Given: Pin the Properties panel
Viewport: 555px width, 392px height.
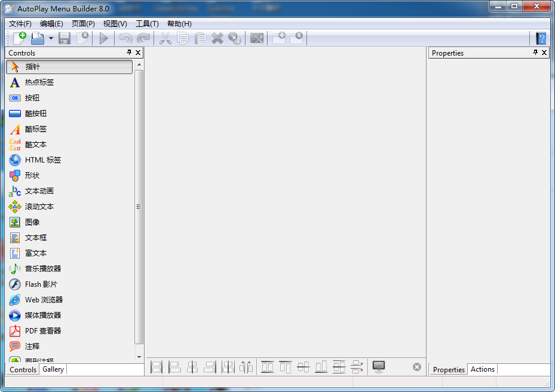Looking at the screenshot, I should pyautogui.click(x=535, y=53).
